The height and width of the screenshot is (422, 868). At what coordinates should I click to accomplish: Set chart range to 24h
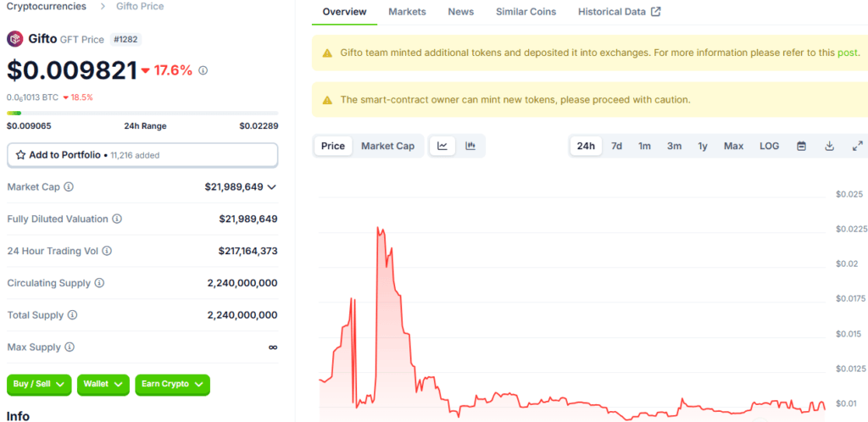click(586, 146)
